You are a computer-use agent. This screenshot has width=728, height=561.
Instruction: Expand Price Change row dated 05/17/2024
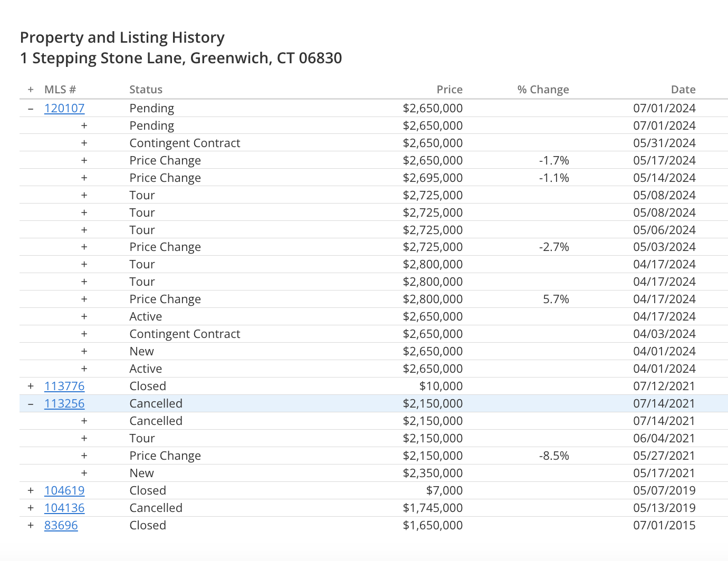point(84,160)
